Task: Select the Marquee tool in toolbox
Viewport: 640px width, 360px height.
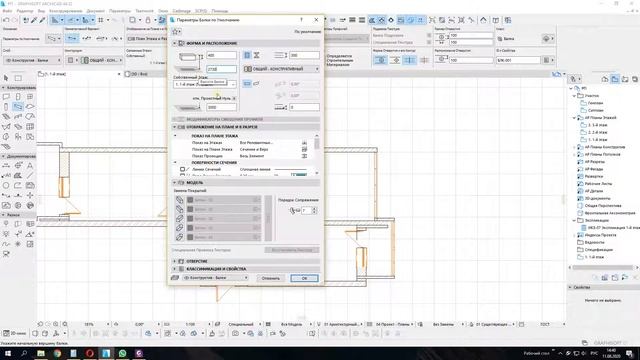Action: pyautogui.click(x=18, y=78)
